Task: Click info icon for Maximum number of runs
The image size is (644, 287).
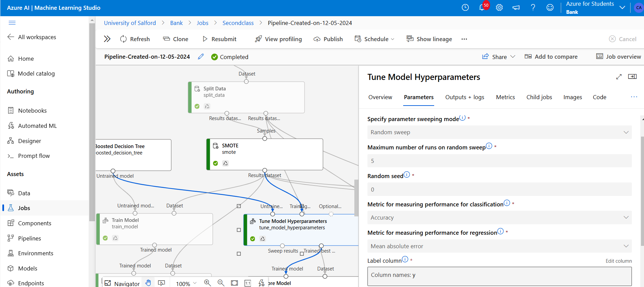Action: (x=489, y=146)
